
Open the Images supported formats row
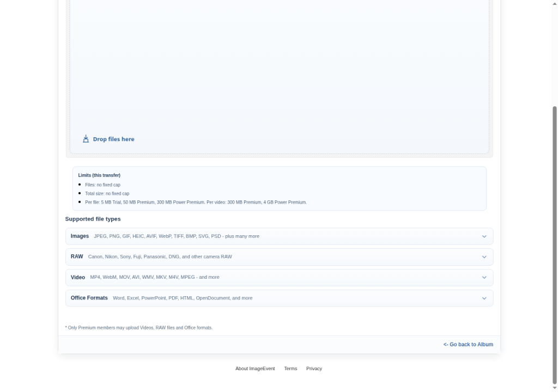click(280, 236)
